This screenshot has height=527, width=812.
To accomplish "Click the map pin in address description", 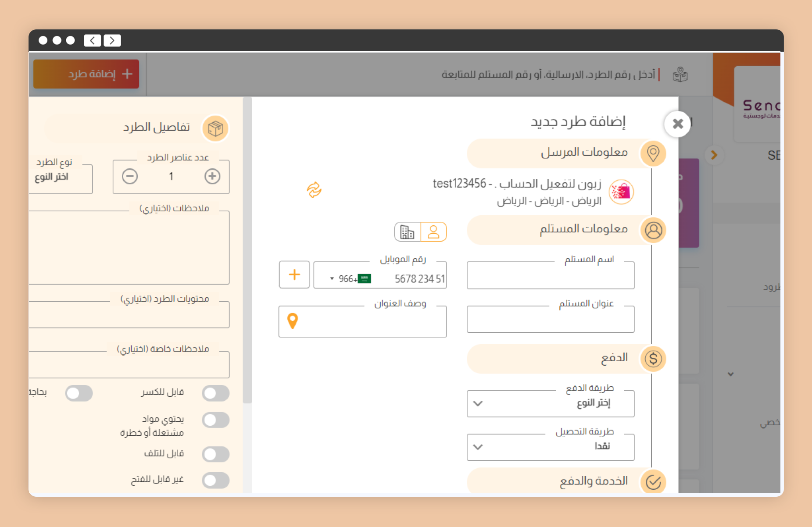I will pos(293,321).
